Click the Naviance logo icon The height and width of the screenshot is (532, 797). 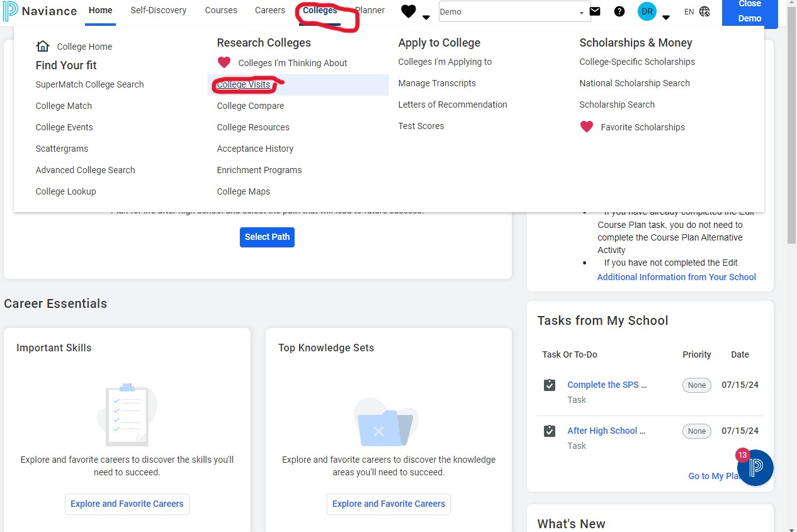tap(10, 11)
